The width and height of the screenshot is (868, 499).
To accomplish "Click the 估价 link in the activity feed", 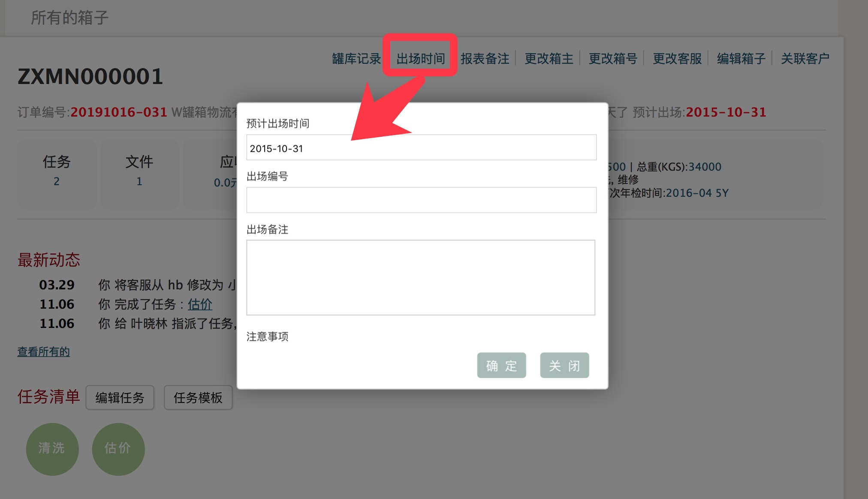I will point(200,304).
